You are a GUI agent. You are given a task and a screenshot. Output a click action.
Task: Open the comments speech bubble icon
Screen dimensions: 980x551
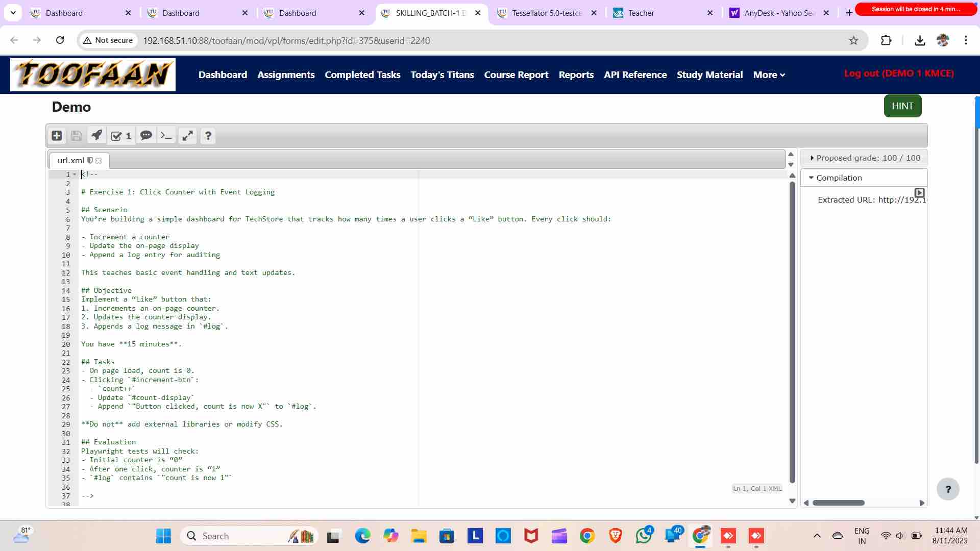coord(146,136)
